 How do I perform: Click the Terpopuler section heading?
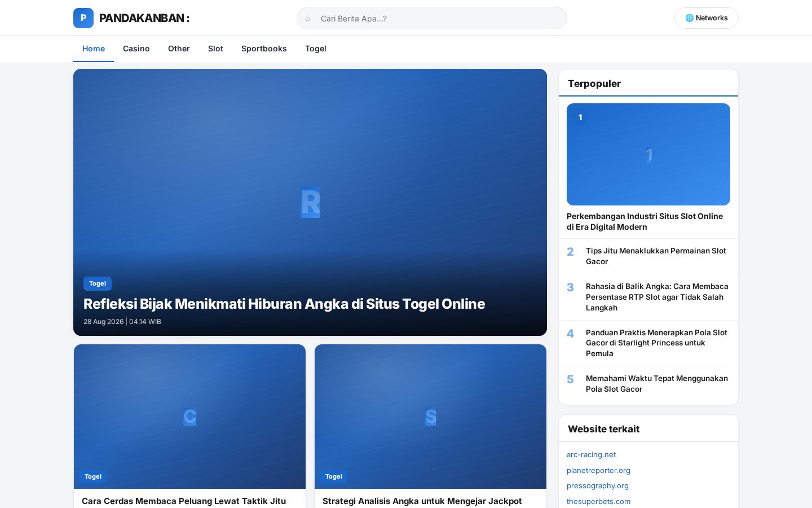point(594,84)
